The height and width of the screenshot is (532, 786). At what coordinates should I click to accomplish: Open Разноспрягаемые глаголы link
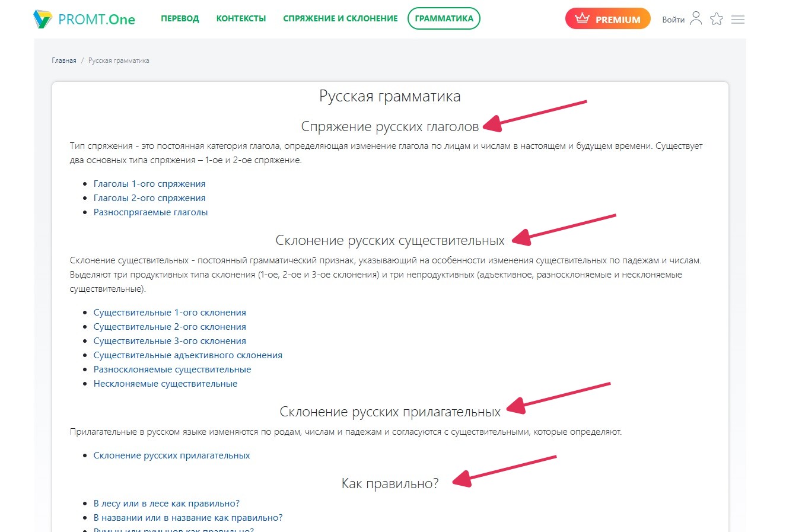(151, 212)
